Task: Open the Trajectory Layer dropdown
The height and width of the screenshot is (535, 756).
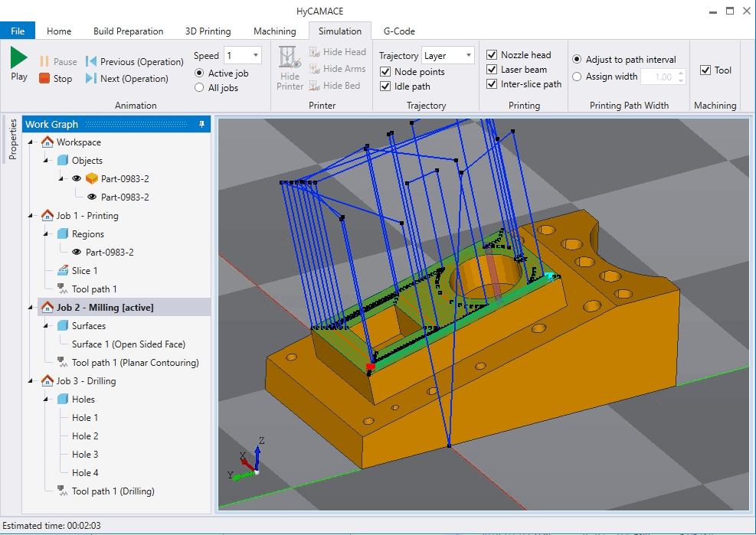Action: pyautogui.click(x=468, y=55)
